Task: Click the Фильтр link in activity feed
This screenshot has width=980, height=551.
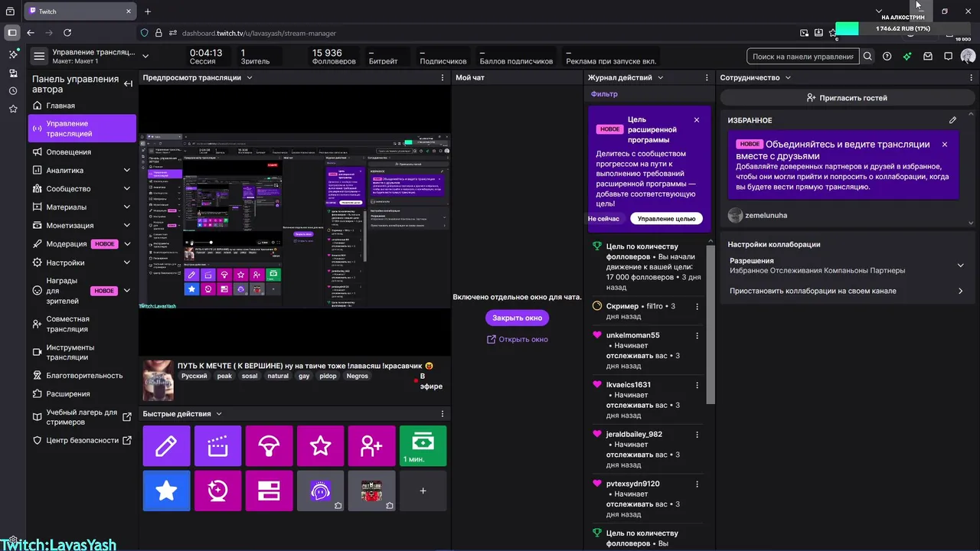Action: point(604,94)
